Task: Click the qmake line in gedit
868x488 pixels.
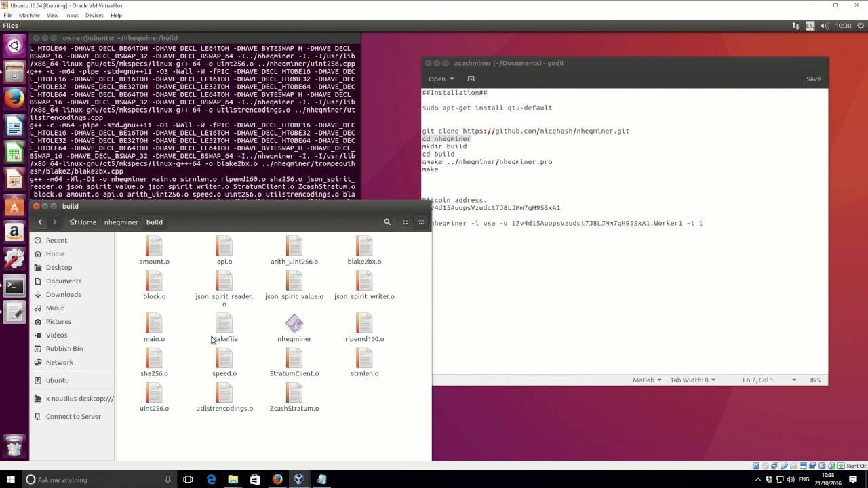Action: click(x=487, y=162)
